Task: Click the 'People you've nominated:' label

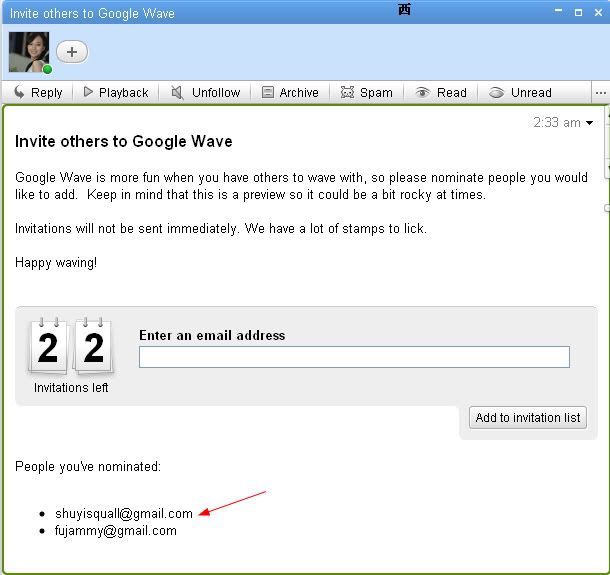Action: click(88, 466)
